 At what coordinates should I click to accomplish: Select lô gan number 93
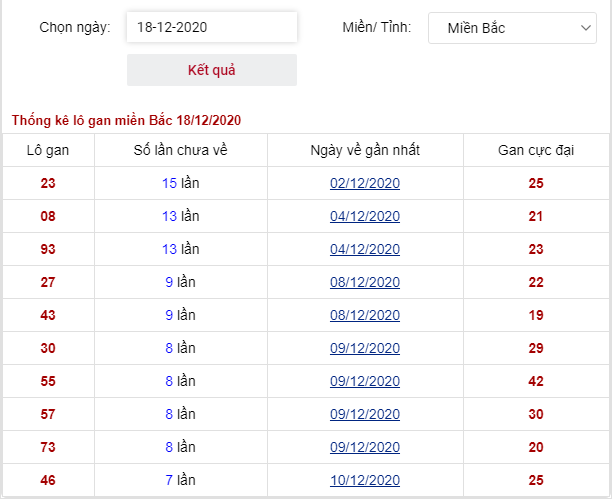click(x=48, y=249)
